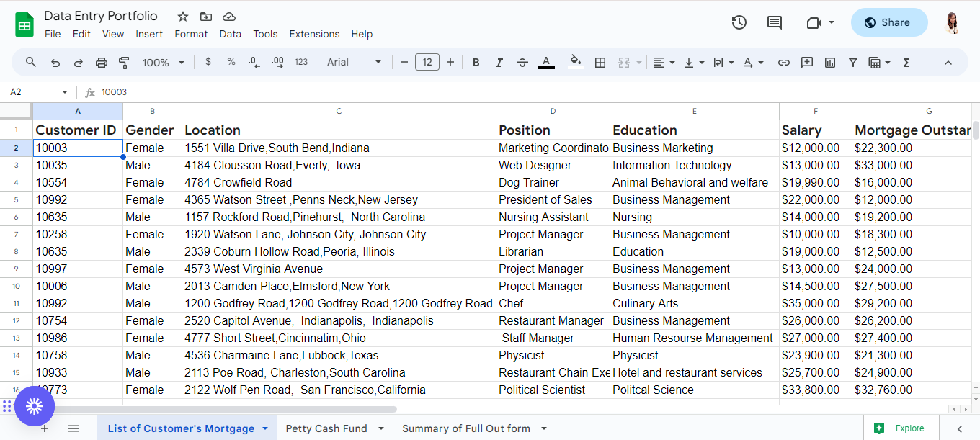Image resolution: width=980 pixels, height=440 pixels.
Task: Open the comments panel icon
Action: point(775,22)
